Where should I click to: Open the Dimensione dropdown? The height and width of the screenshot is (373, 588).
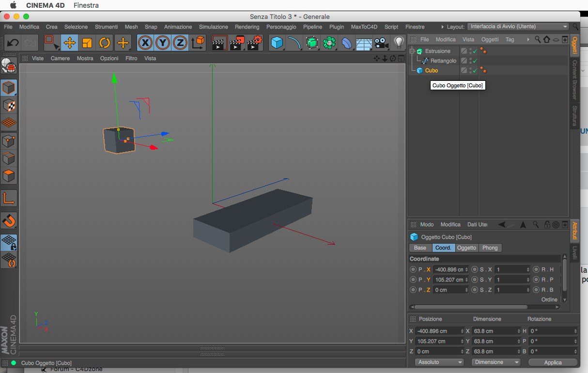point(495,362)
